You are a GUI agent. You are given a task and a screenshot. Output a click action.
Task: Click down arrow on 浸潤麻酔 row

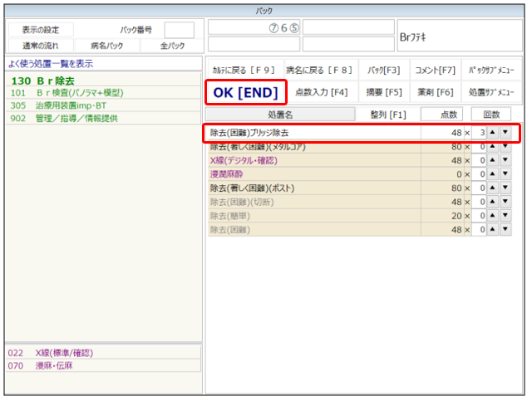[505, 174]
